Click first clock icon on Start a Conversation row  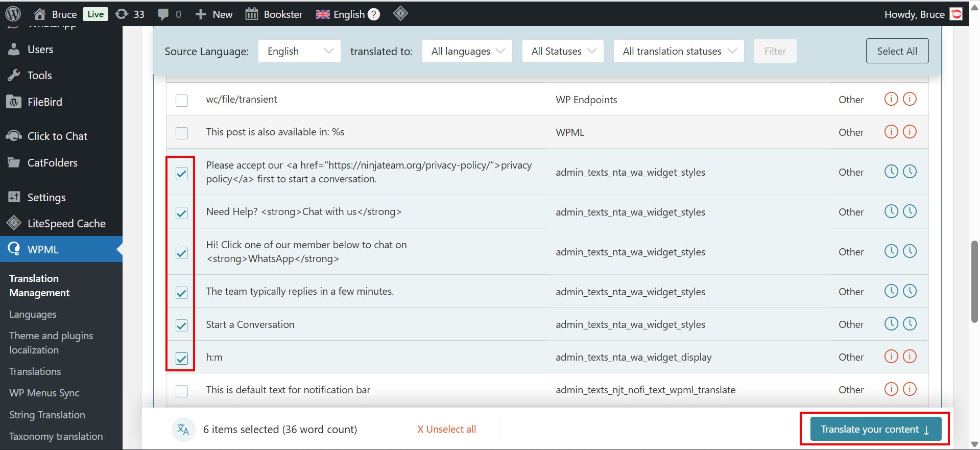891,324
